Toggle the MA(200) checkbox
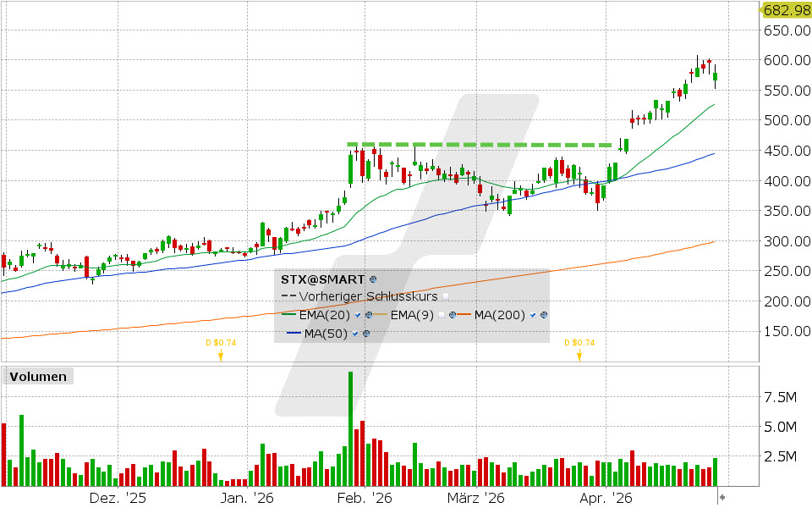 [x=533, y=315]
